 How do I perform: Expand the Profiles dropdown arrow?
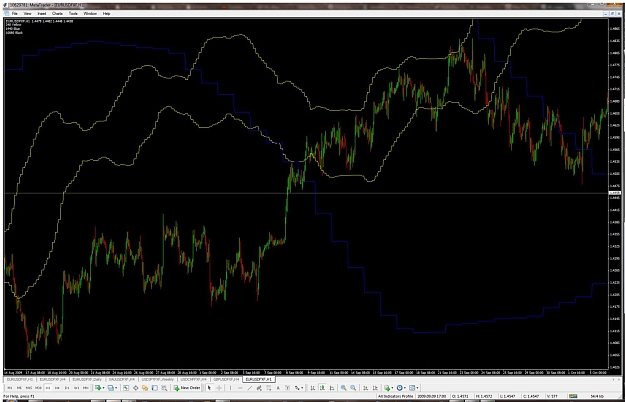coord(116,388)
